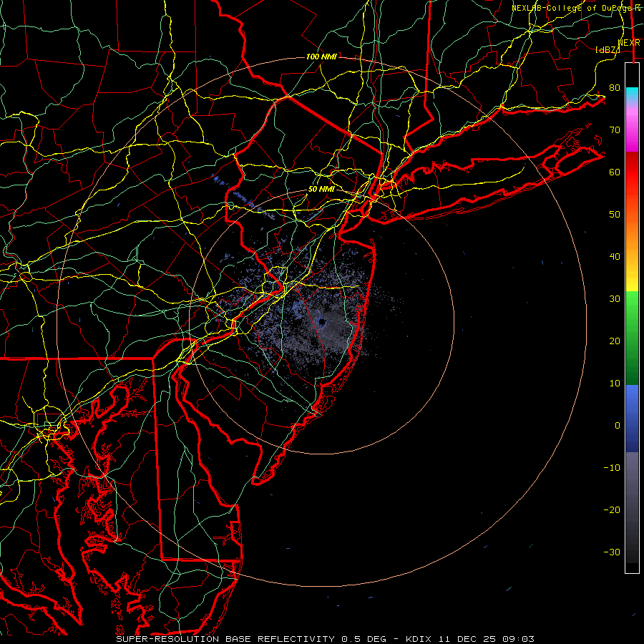644x644 pixels.
Task: Click the [dBZ] unit label
Action: [x=607, y=49]
